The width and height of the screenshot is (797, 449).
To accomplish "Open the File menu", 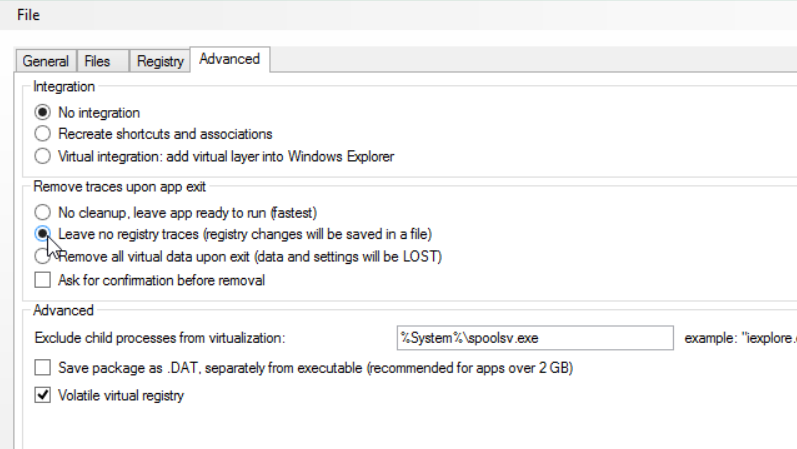I will (28, 16).
